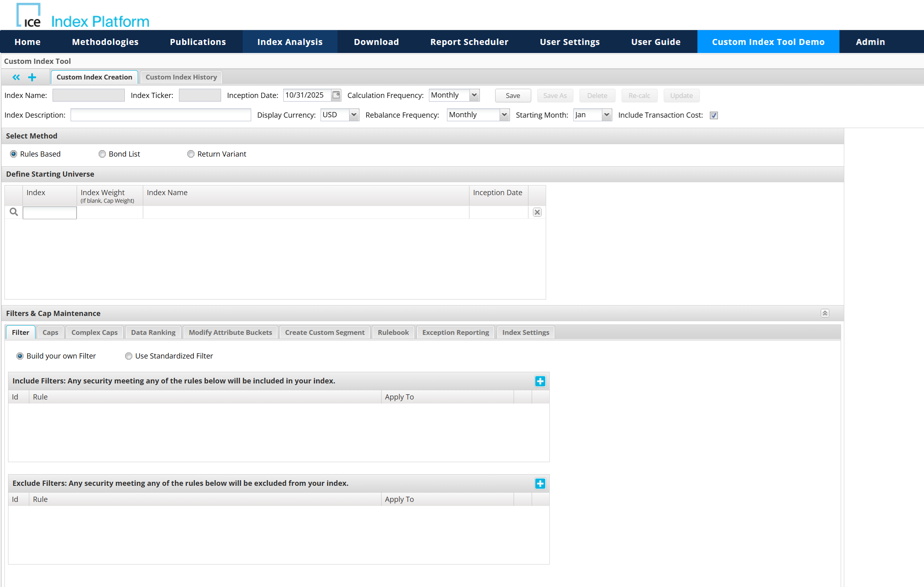Create a new tab with the plus icon
This screenshot has height=587, width=924.
(32, 77)
